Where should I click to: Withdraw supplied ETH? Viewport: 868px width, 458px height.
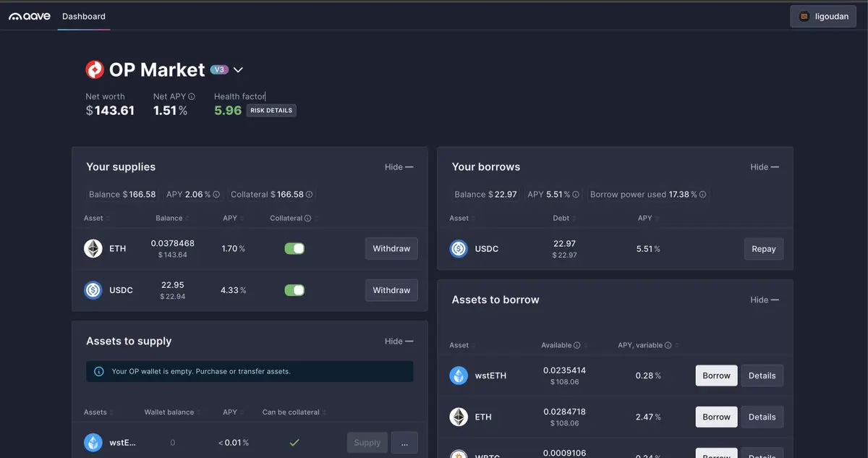[x=391, y=249]
